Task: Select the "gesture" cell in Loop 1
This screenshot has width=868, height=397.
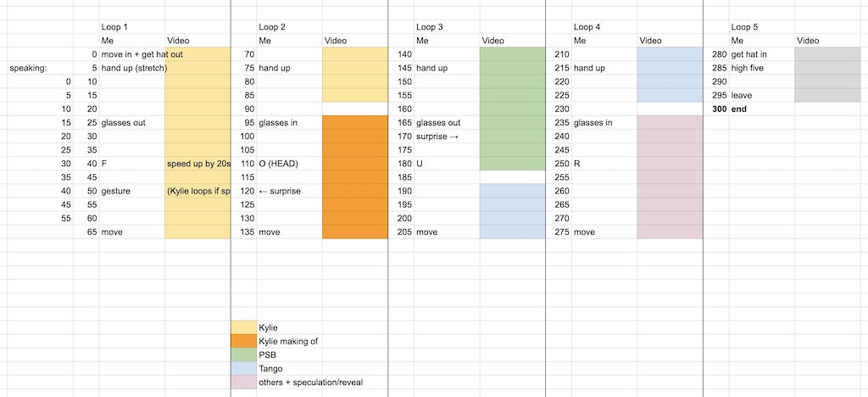Action: point(116,191)
